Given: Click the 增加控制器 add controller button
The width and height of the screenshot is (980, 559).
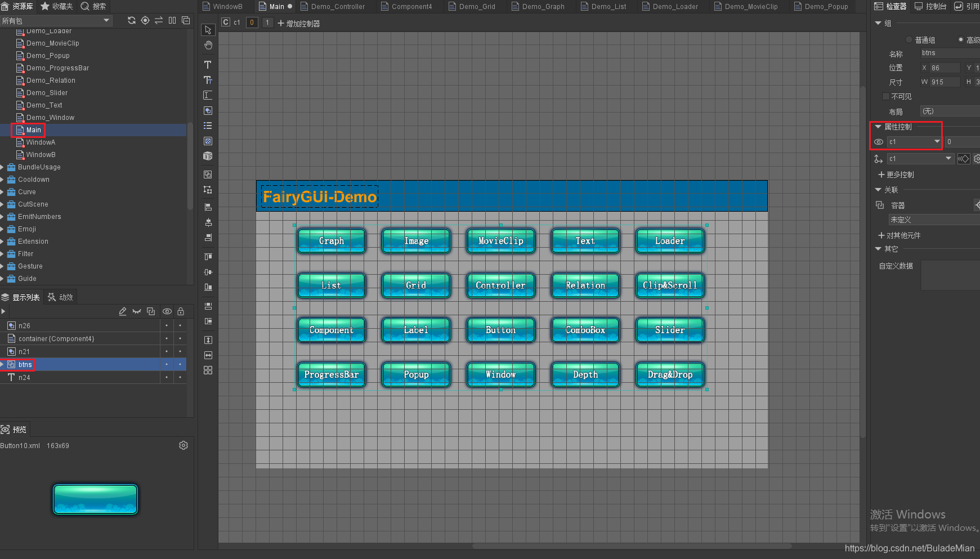Looking at the screenshot, I should pyautogui.click(x=299, y=23).
